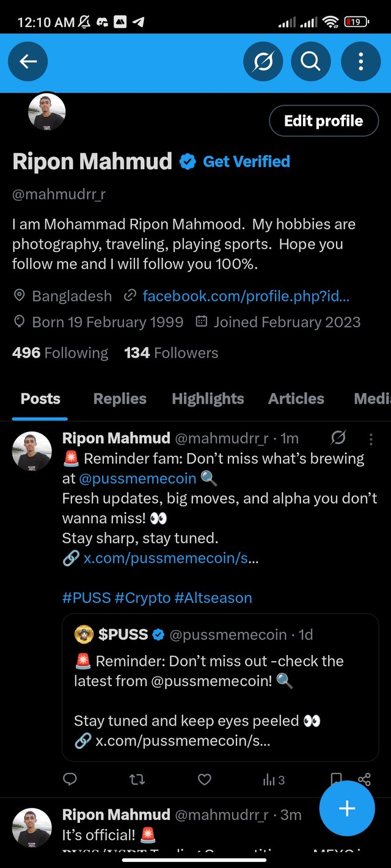Viewport: 391px width, 868px height.
Task: Repost the pussmemecoin reminder post
Action: pyautogui.click(x=137, y=779)
